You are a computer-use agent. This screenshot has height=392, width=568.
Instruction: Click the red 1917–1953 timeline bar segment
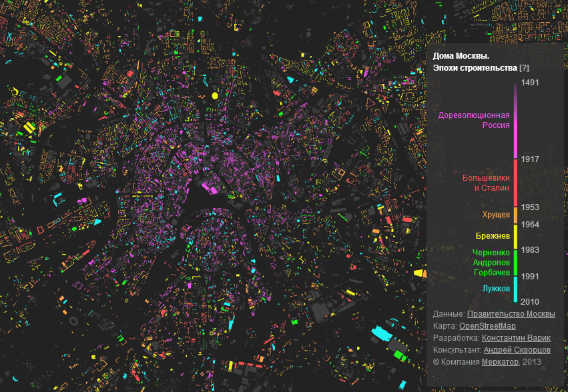(x=515, y=183)
